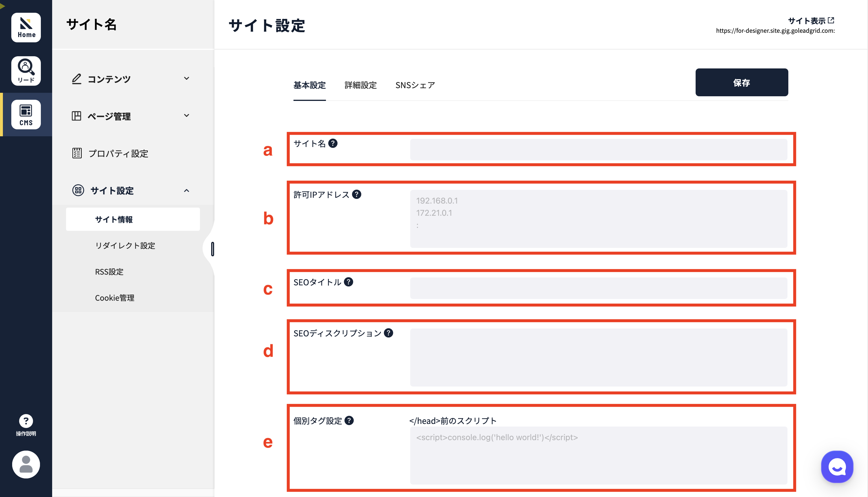Click the SEOディスクリプション help question mark
868x497 pixels.
(389, 333)
